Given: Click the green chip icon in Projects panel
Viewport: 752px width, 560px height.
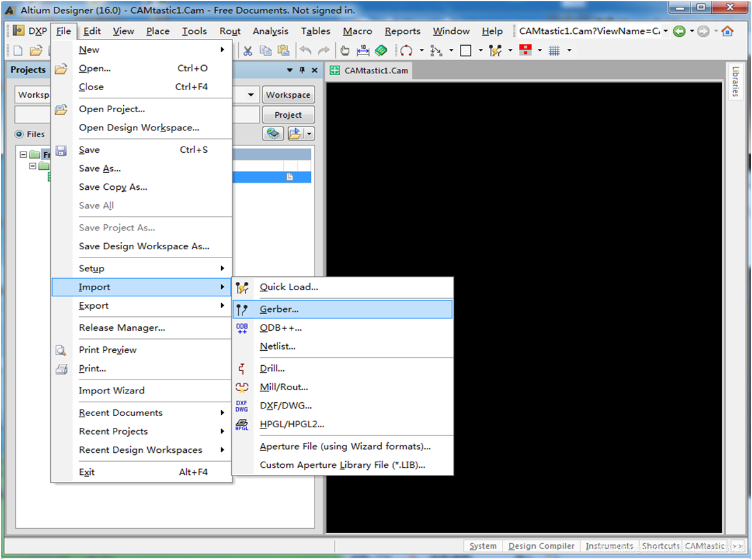Looking at the screenshot, I should click(273, 133).
